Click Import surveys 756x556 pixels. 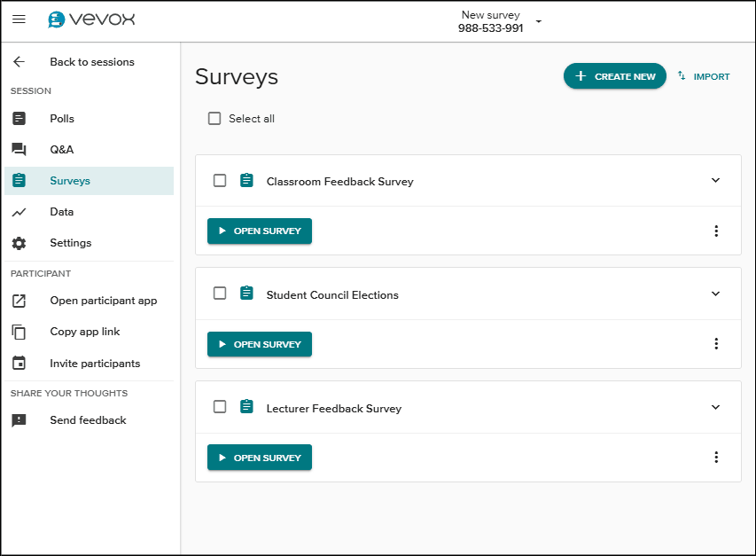pyautogui.click(x=704, y=76)
